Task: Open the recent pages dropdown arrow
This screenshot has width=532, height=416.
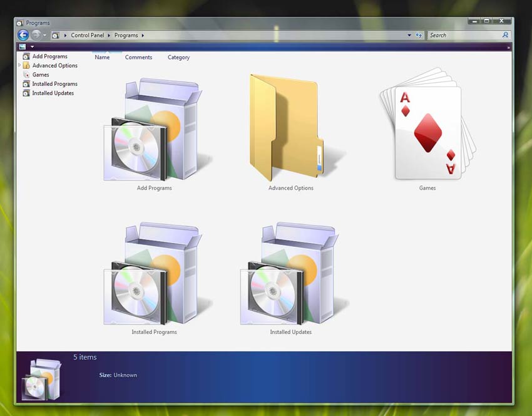Action: 45,35
